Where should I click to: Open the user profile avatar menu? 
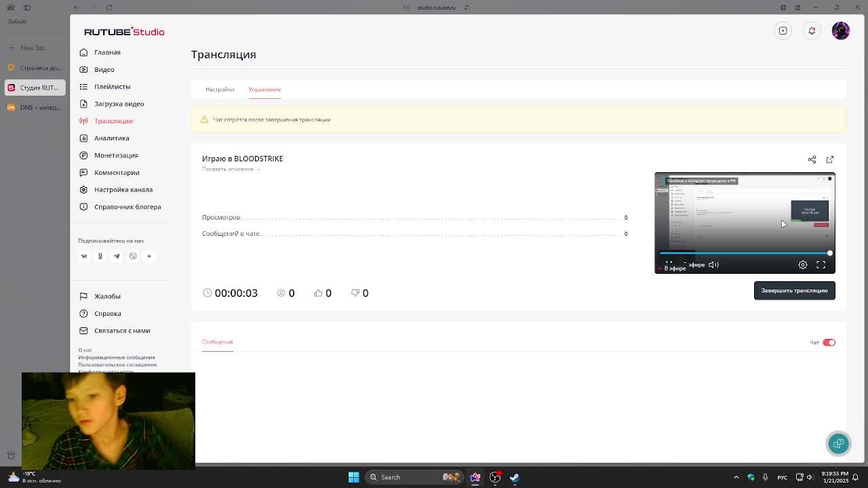(x=841, y=30)
